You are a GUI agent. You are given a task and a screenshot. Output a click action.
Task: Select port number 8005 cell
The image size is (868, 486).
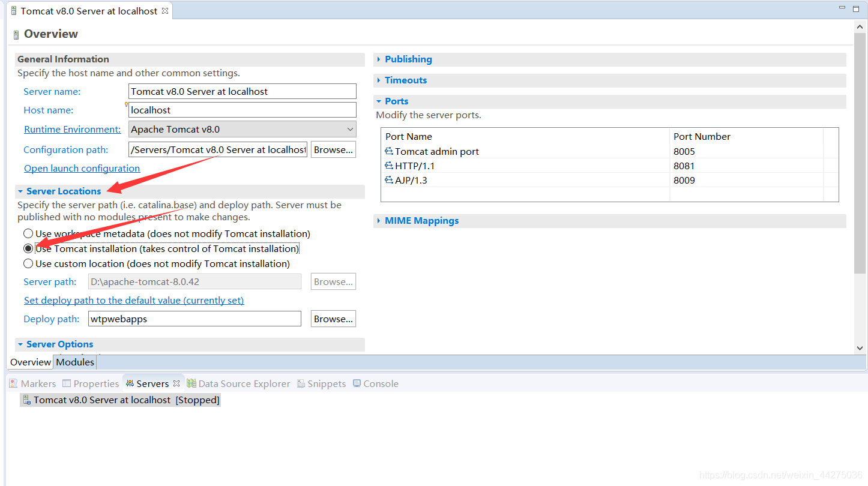(746, 151)
